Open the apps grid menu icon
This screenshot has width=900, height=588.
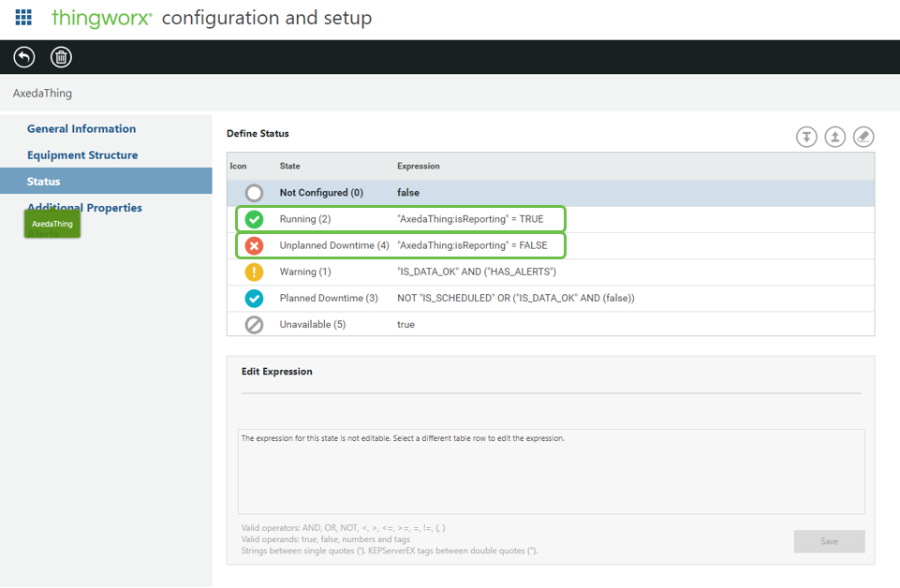click(23, 17)
